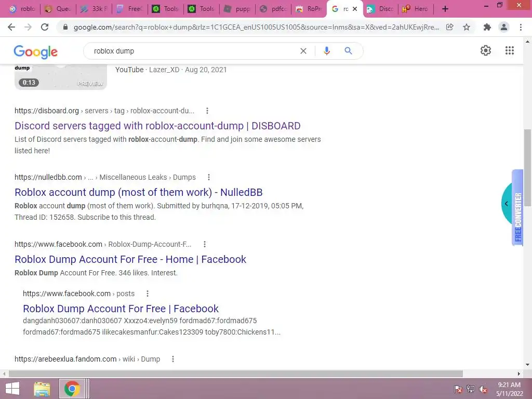Open the Chrome profile avatar
The width and height of the screenshot is (532, 399).
504,27
